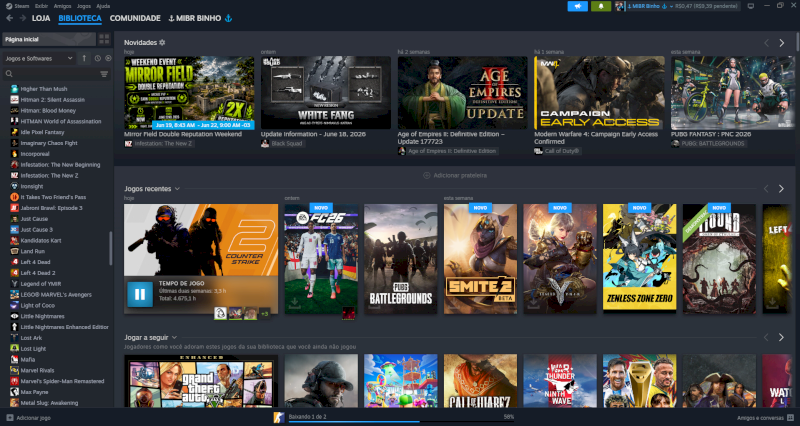Click the magnifier icon in the library search
Screen dimensions: 800x426
tap(9, 74)
